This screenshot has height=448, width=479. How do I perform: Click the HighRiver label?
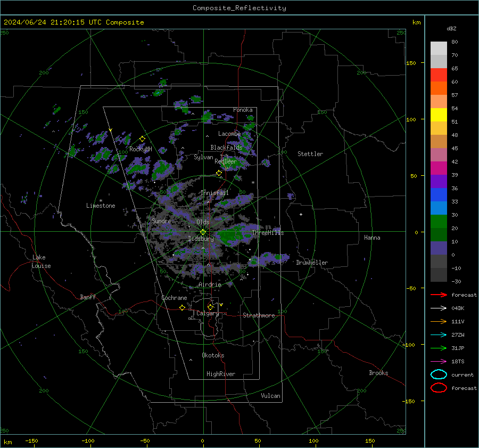221,374
